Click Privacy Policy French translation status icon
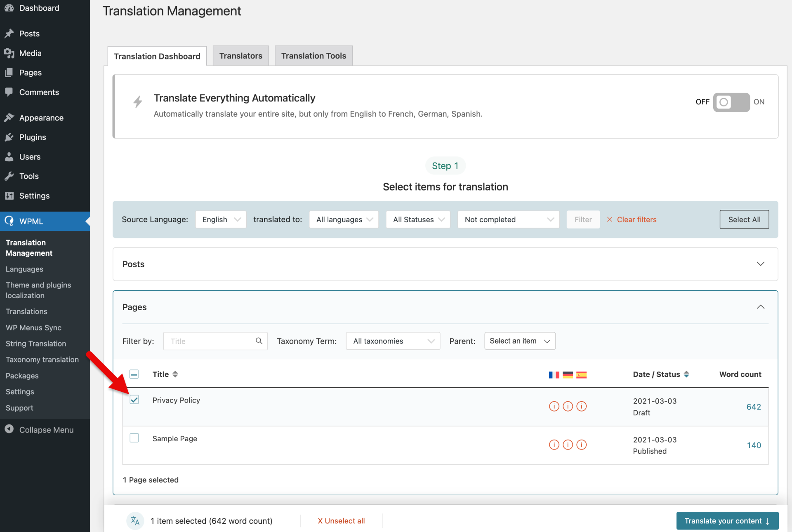 (x=554, y=406)
